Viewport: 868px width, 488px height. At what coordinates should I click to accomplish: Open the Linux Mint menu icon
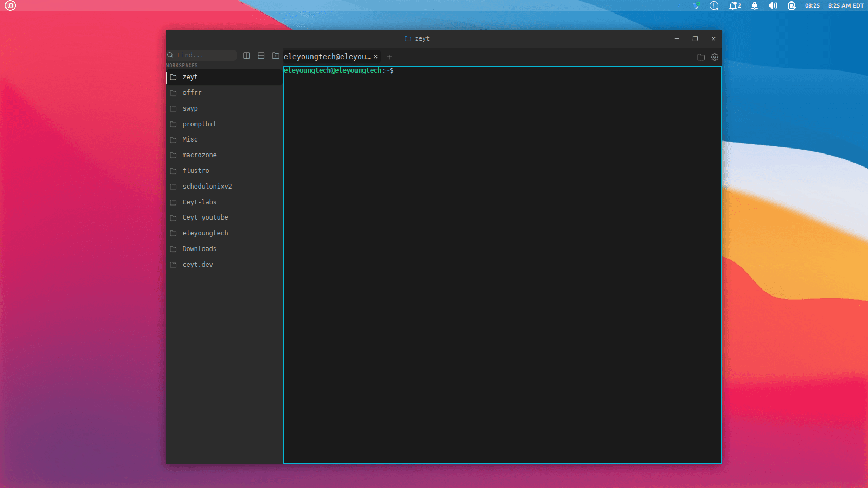[10, 5]
